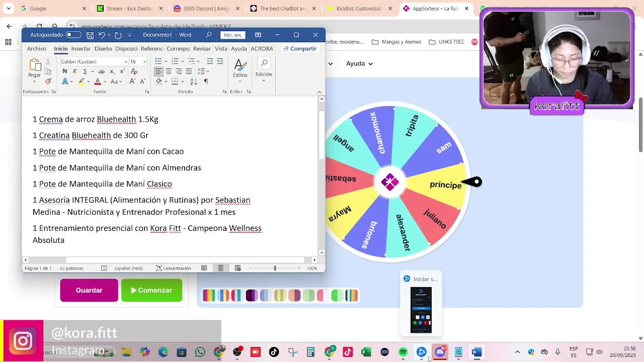Switch to read mode view icon in status bar
This screenshot has width=644, height=362.
click(204, 268)
